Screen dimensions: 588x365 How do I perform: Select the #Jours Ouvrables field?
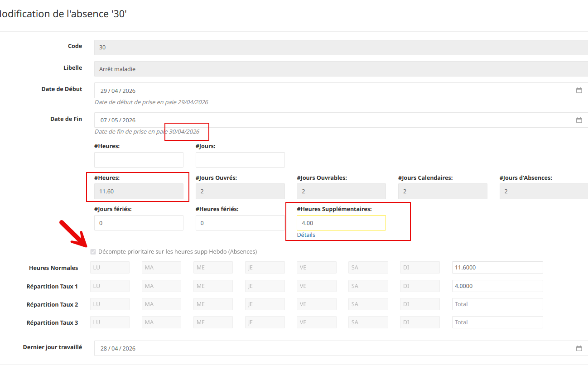pyautogui.click(x=342, y=191)
